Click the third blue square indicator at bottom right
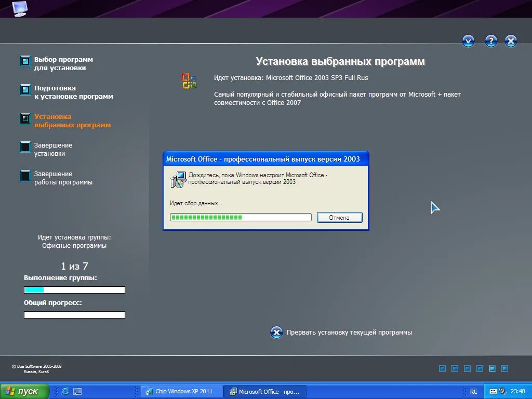 [467, 368]
